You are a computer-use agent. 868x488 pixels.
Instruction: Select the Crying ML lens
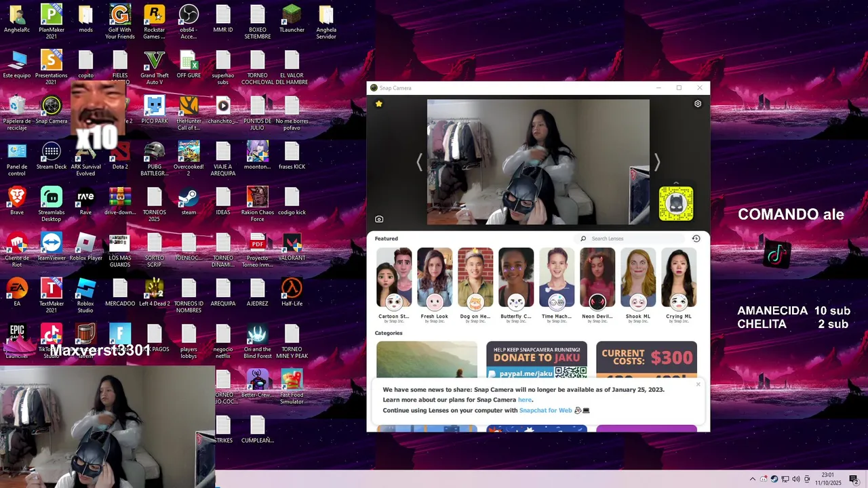tap(679, 284)
